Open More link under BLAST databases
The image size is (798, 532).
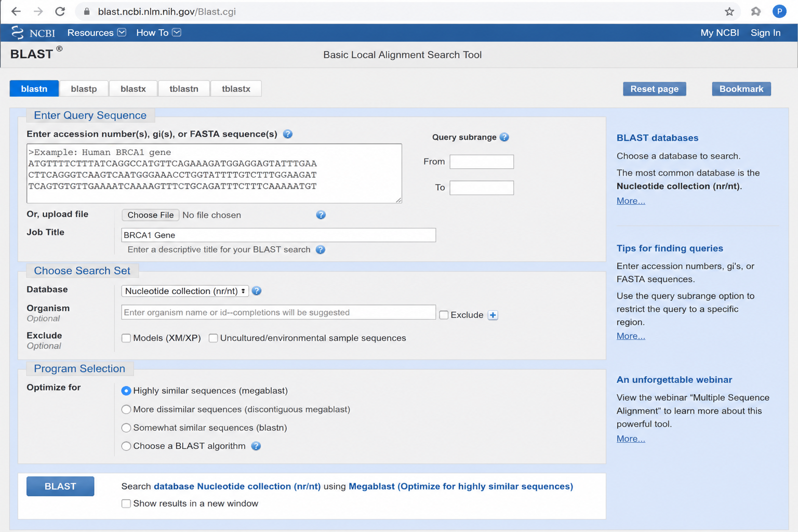(631, 201)
